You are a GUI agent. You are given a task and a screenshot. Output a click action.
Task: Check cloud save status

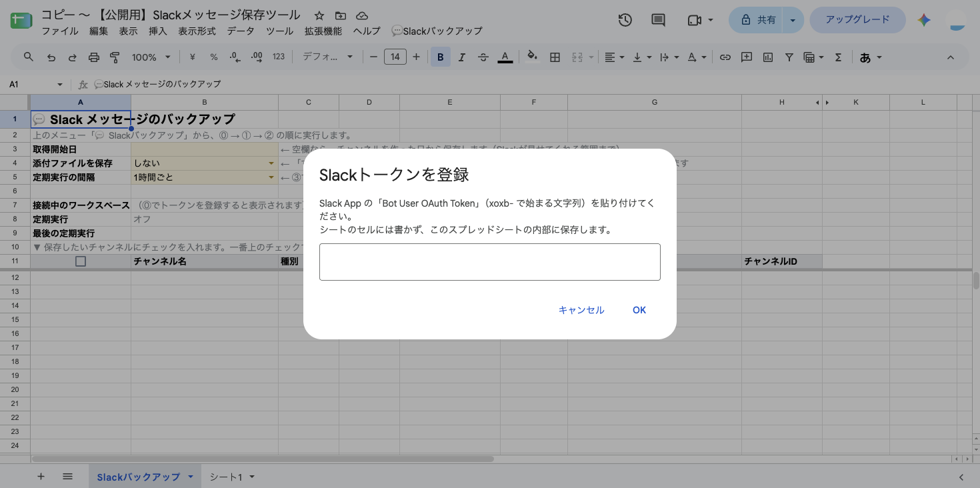(362, 15)
